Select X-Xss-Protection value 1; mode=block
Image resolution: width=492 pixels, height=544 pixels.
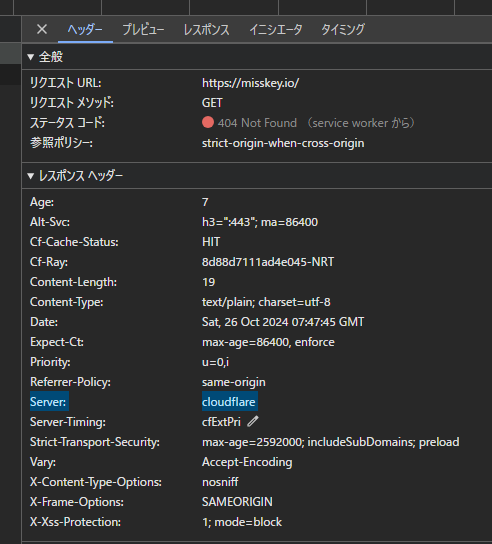pyautogui.click(x=242, y=522)
